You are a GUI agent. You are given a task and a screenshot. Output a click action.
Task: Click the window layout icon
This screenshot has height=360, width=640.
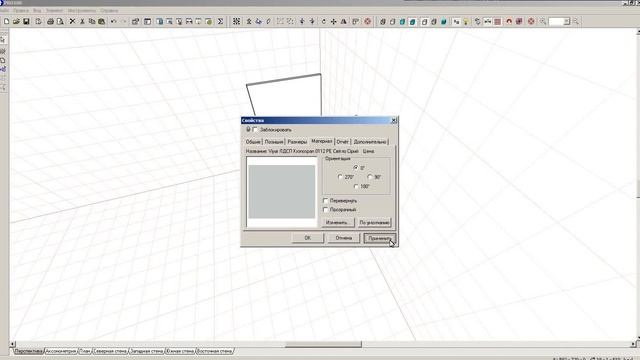(x=147, y=21)
